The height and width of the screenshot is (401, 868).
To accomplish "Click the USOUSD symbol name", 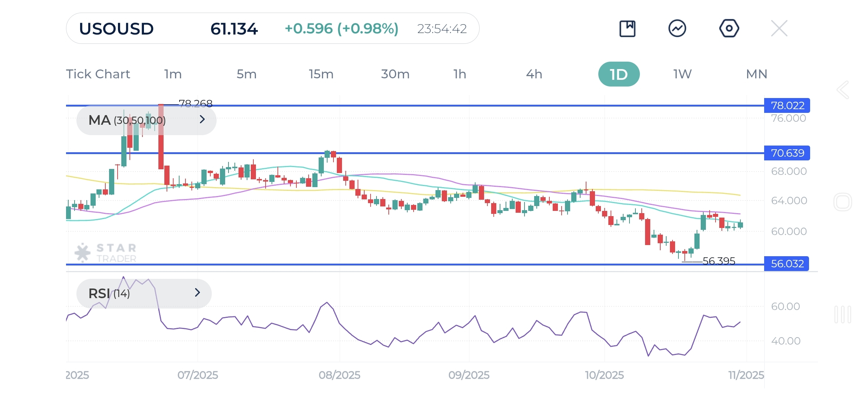I will (116, 29).
